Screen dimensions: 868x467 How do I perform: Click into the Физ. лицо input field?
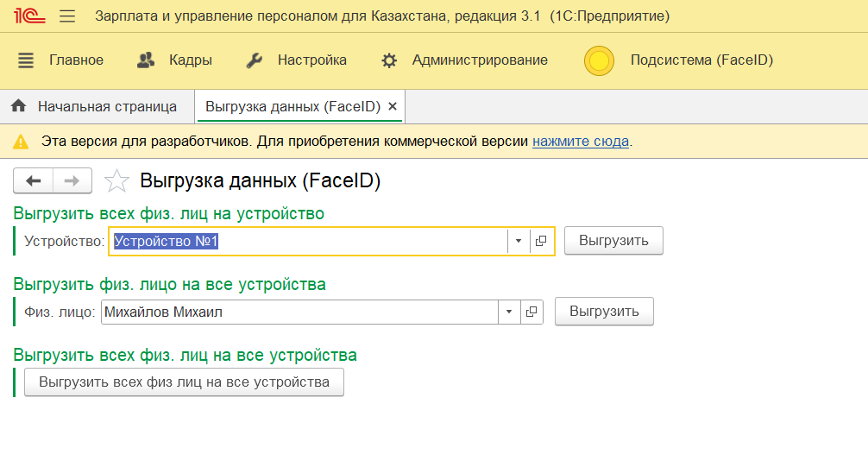(x=298, y=312)
